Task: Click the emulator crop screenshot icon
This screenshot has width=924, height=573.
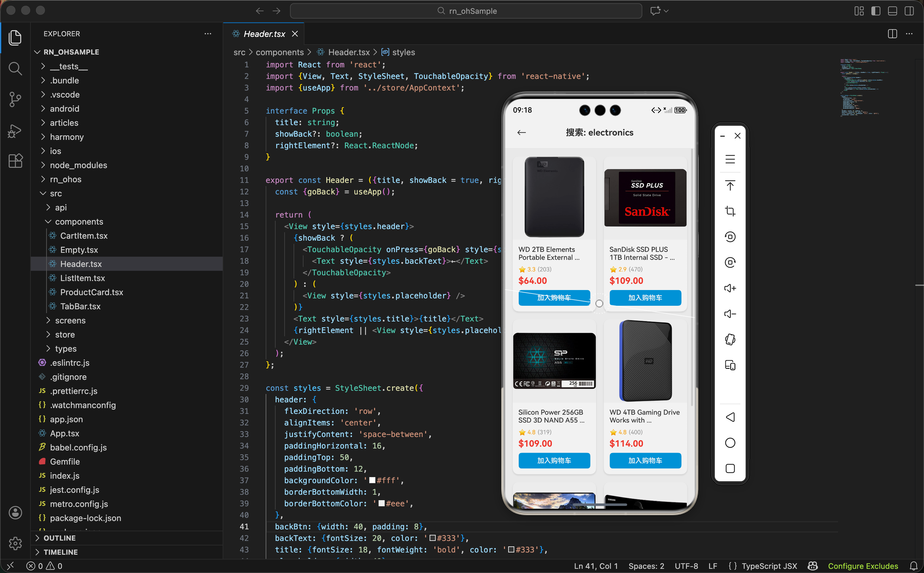Action: point(730,211)
